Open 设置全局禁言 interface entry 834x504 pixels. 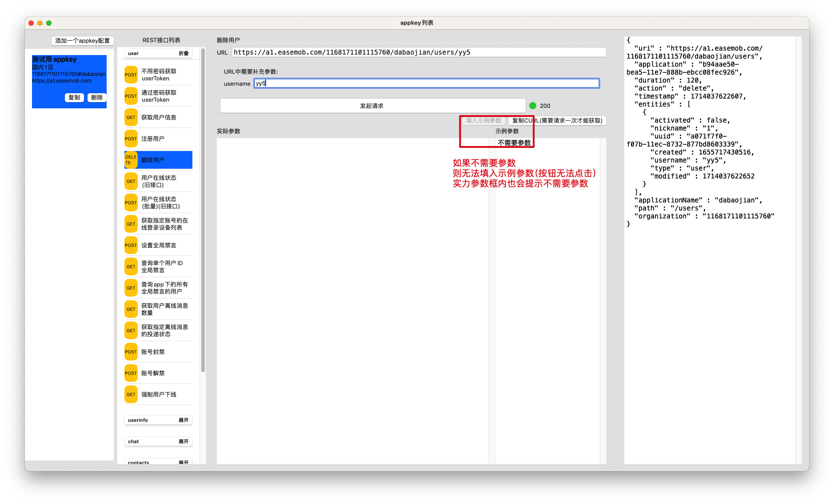(x=158, y=245)
